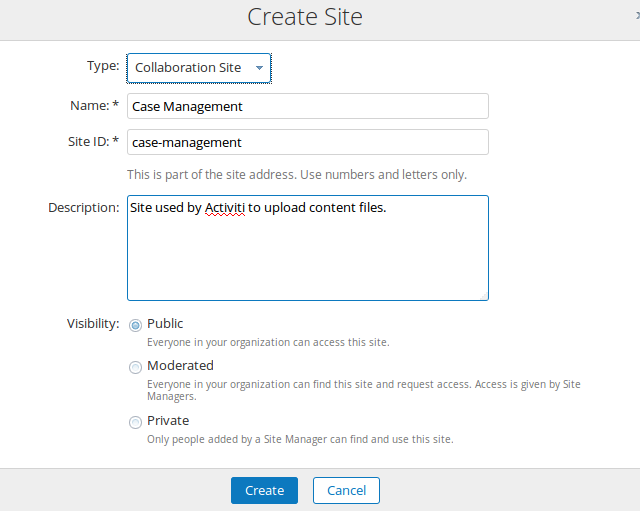Click the blue Create button
The height and width of the screenshot is (511, 640).
(x=264, y=490)
